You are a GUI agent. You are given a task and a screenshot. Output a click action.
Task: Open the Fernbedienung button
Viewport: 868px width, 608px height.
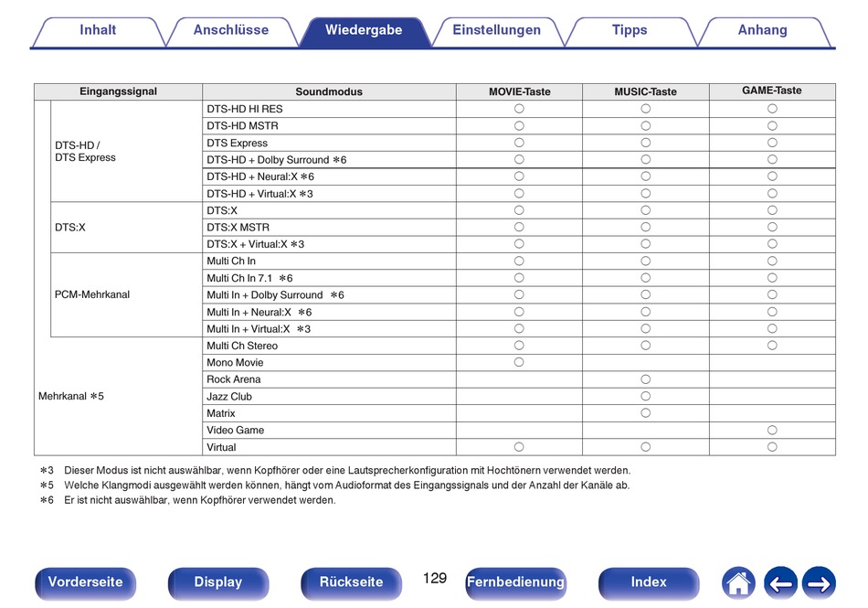(515, 583)
